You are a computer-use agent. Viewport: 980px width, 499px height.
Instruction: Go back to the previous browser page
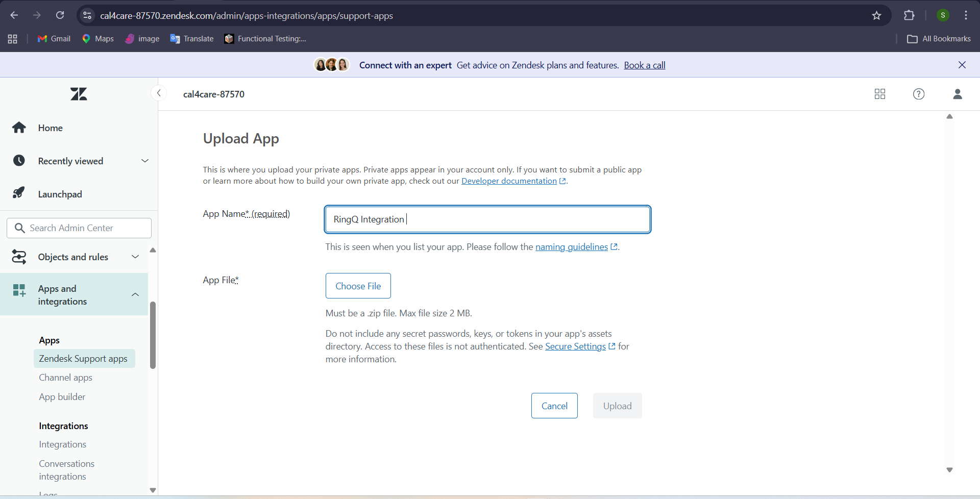(x=14, y=15)
